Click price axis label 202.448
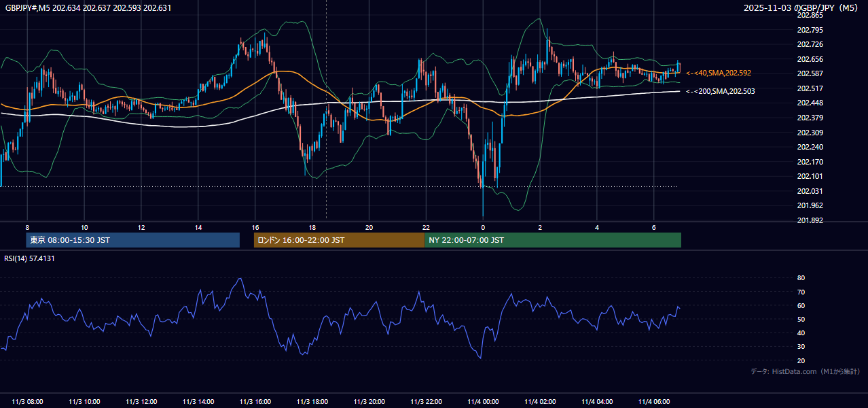Image resolution: width=868 pixels, height=408 pixels. coord(810,103)
